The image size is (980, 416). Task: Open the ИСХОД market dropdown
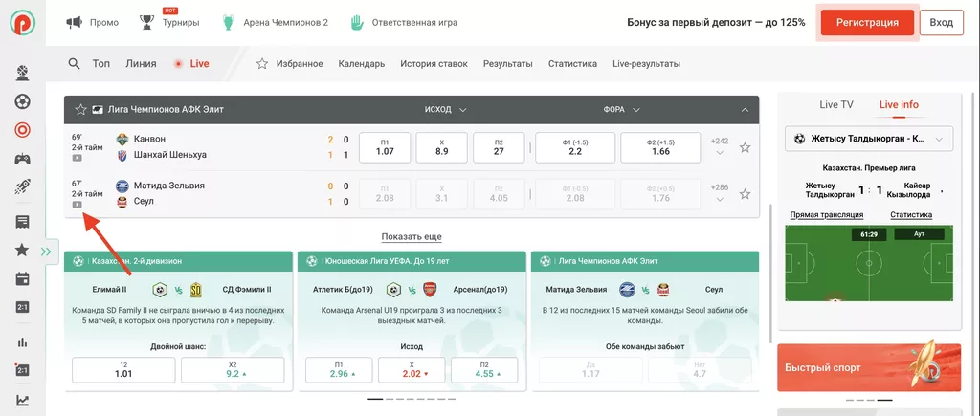[444, 110]
